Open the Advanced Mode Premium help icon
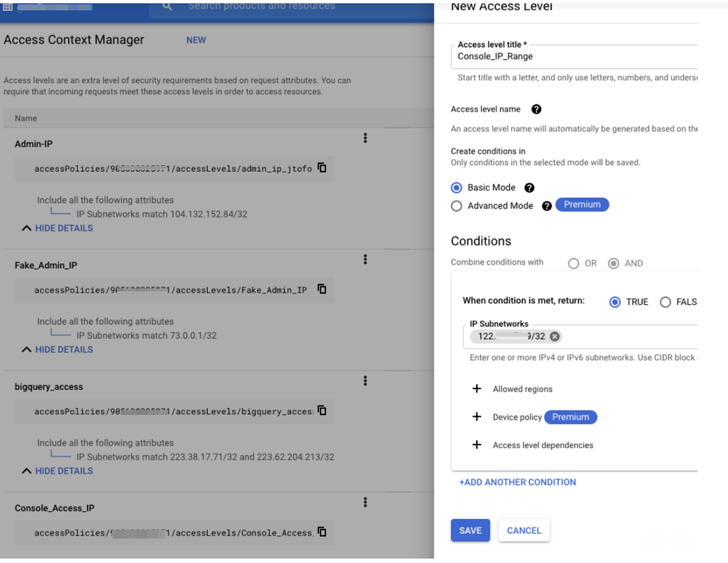 (x=547, y=206)
